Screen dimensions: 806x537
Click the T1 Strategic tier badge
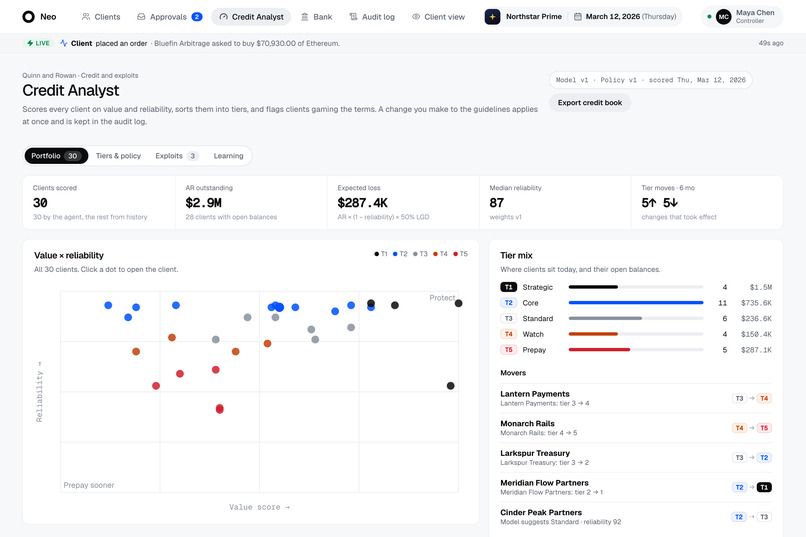pos(508,287)
